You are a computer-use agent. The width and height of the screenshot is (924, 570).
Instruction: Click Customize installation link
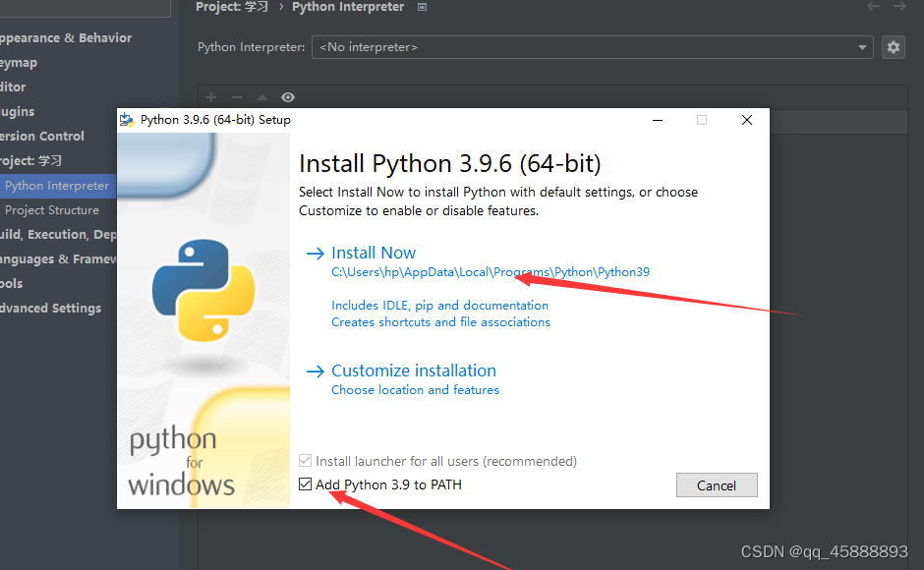point(414,370)
